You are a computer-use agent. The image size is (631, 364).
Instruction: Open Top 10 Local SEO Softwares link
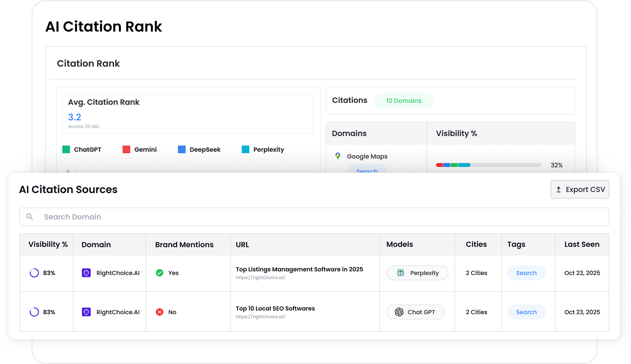275,308
